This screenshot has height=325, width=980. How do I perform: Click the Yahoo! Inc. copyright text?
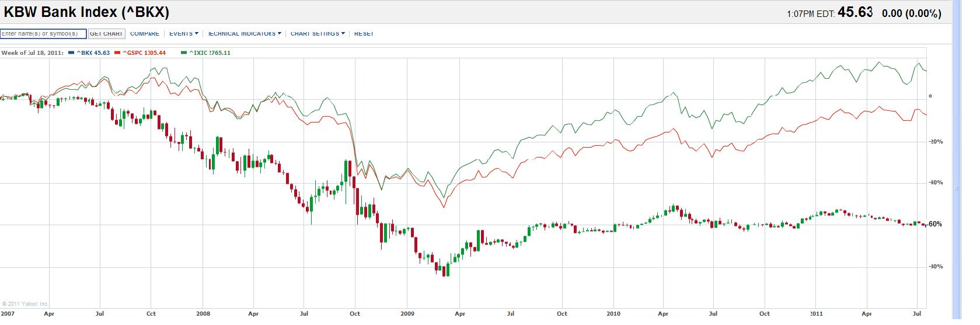(x=26, y=303)
